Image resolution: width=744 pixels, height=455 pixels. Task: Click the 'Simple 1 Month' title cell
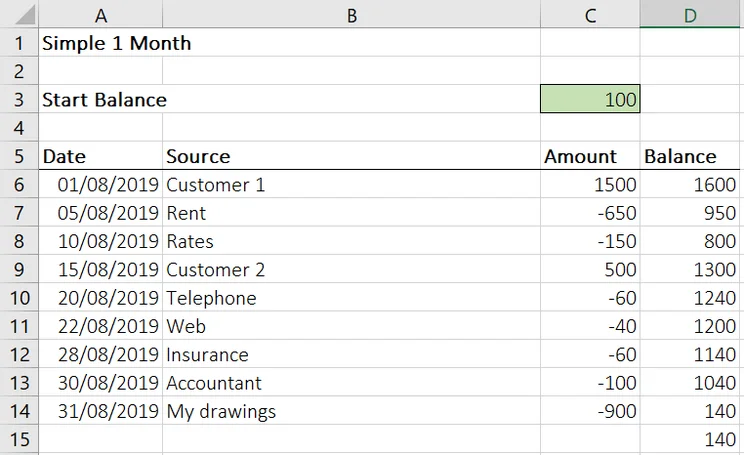(x=101, y=43)
